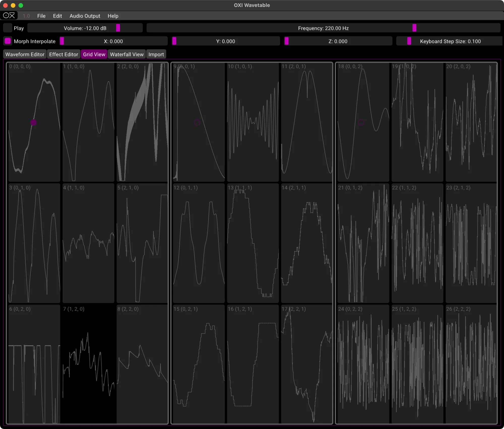Click the Keyboard Step Size slider handle
504x429 pixels.
tap(409, 41)
